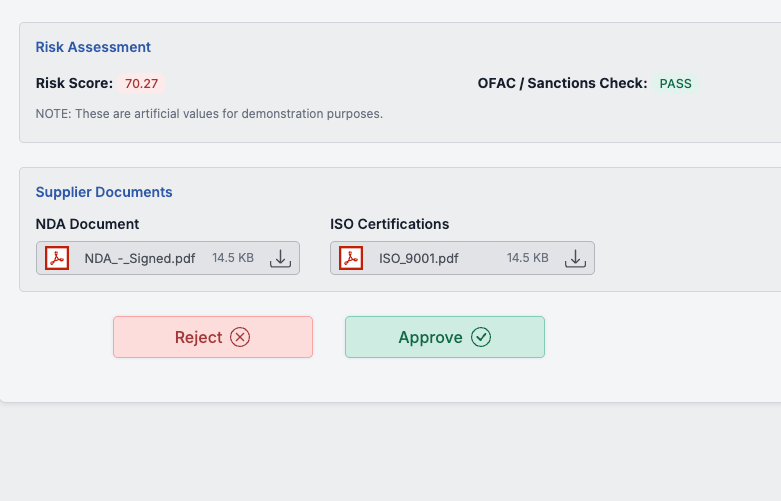Click the PASS sanctions check badge
This screenshot has height=501, width=781.
[x=675, y=83]
